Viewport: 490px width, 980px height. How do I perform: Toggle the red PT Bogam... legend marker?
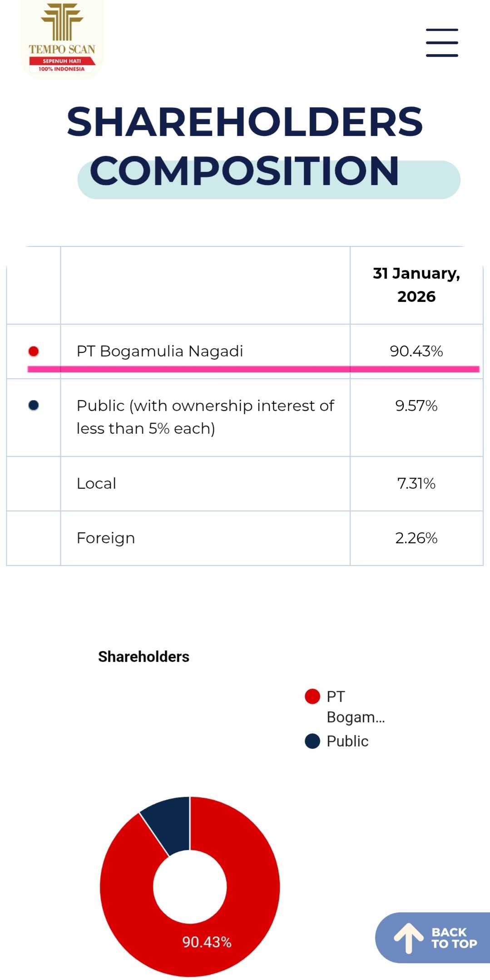pyautogui.click(x=312, y=696)
